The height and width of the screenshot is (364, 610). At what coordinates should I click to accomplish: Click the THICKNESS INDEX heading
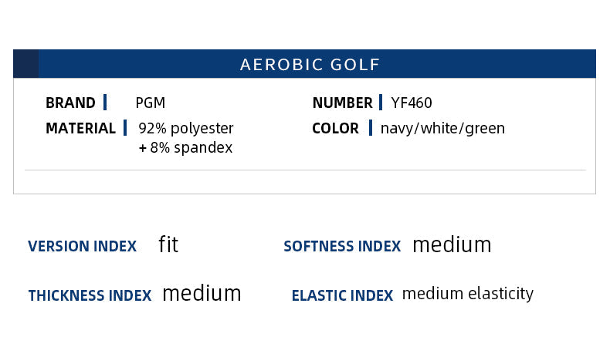(x=90, y=295)
